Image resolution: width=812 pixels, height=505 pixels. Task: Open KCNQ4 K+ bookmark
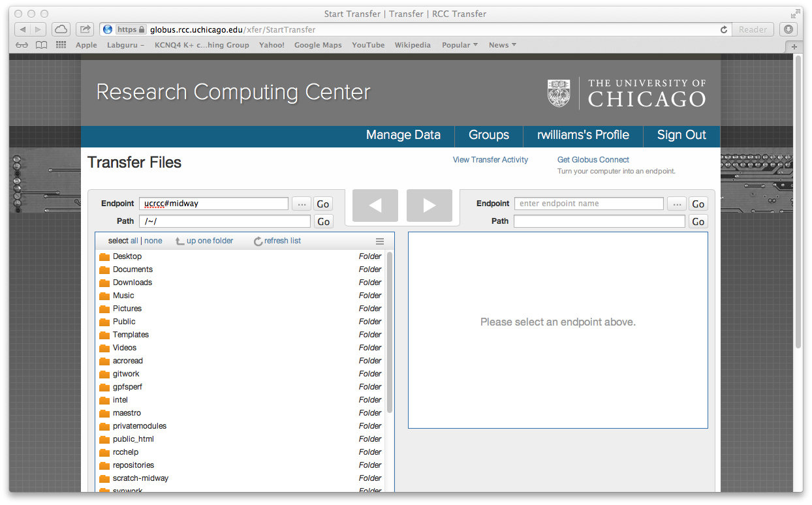click(x=202, y=45)
